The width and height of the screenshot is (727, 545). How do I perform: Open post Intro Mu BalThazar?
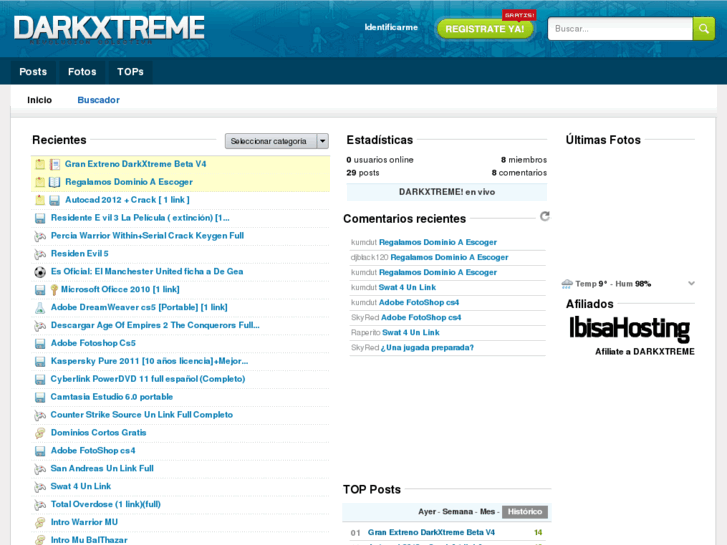(x=89, y=540)
